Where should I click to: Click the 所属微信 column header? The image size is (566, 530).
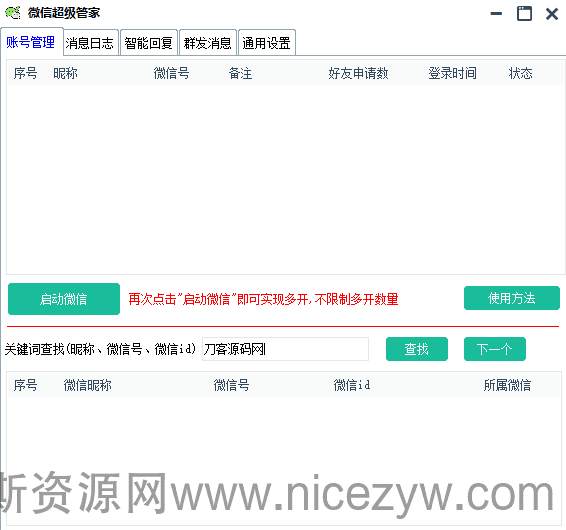tap(507, 385)
